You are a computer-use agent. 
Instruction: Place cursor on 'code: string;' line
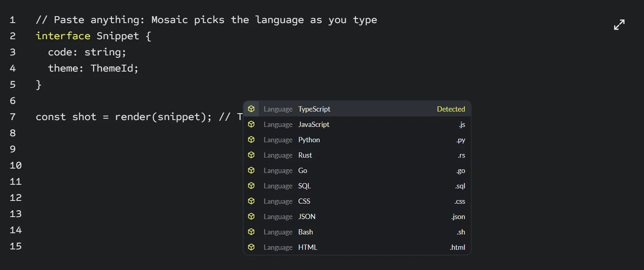(87, 52)
